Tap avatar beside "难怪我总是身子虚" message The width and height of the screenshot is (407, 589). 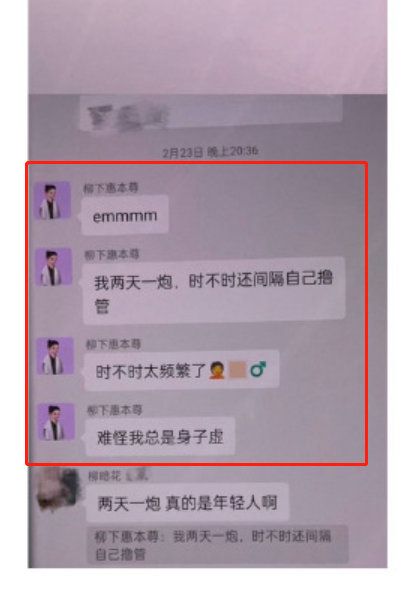tap(56, 422)
